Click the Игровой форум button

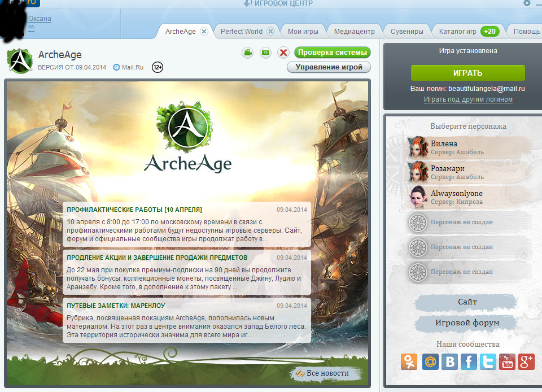pos(467,323)
